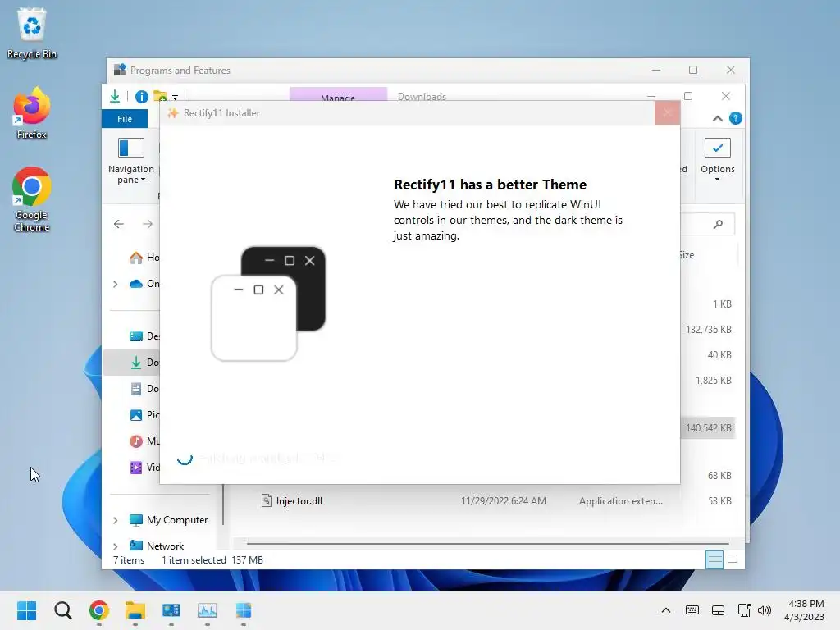Viewport: 840px width, 630px height.
Task: Open the clock showing 4:38 PM
Action: [804, 610]
